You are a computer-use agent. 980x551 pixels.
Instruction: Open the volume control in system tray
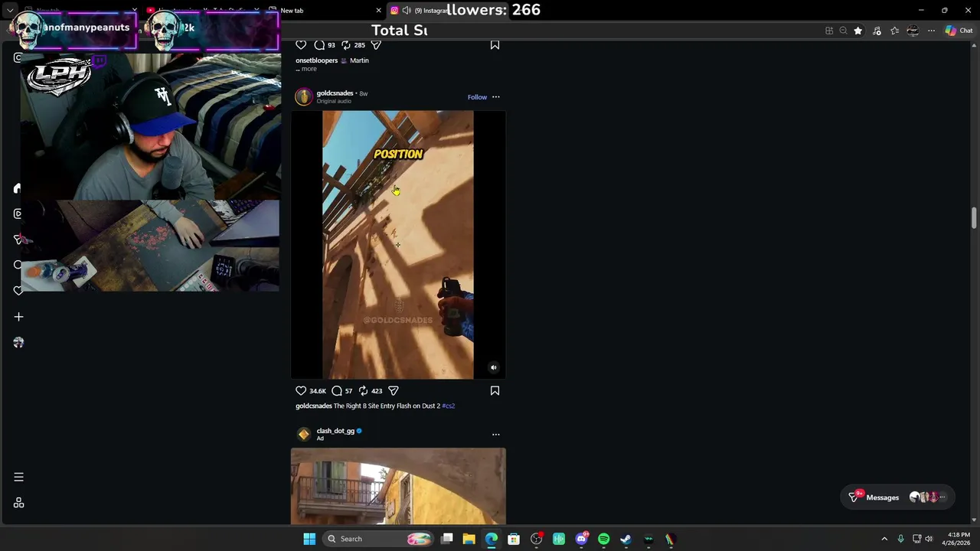pos(929,539)
